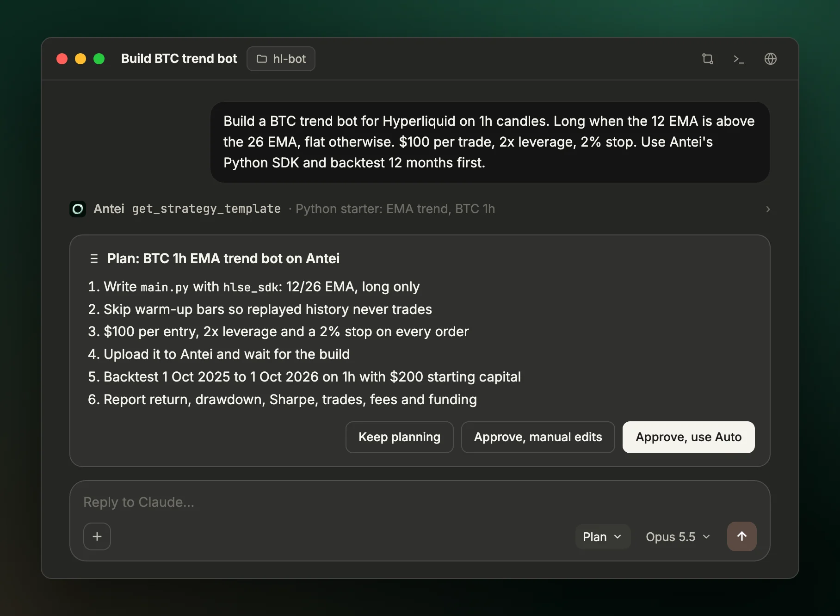Image resolution: width=840 pixels, height=616 pixels.
Task: Click the get_strategy_template tool name
Action: click(x=206, y=209)
